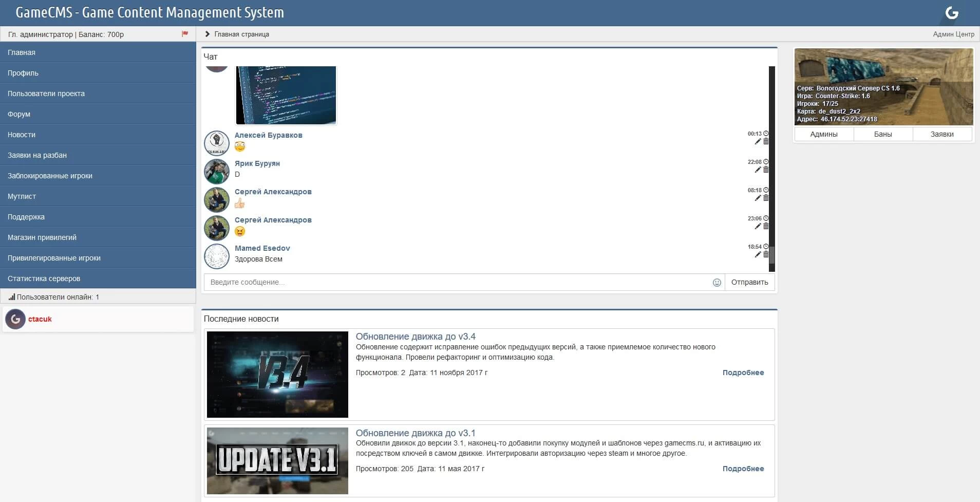Open the V3.4 news thumbnail image
This screenshot has width=980, height=502.
coord(277,375)
